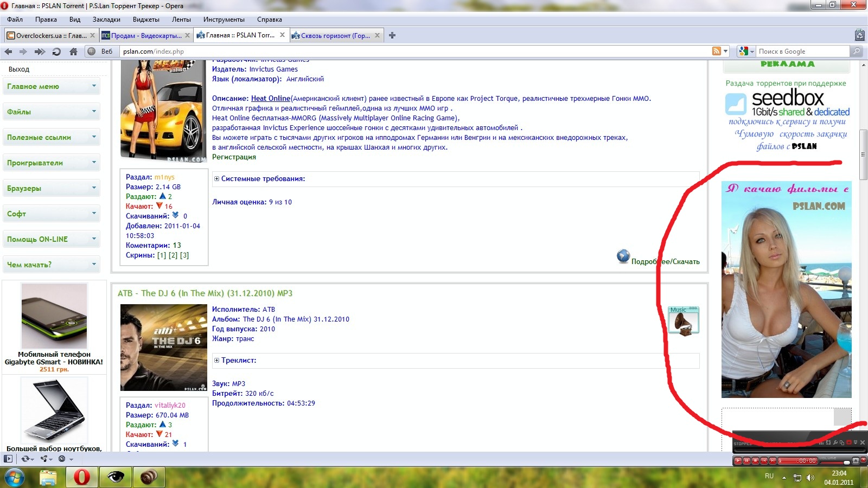Expand the Треклист section
The height and width of the screenshot is (488, 868).
(216, 360)
